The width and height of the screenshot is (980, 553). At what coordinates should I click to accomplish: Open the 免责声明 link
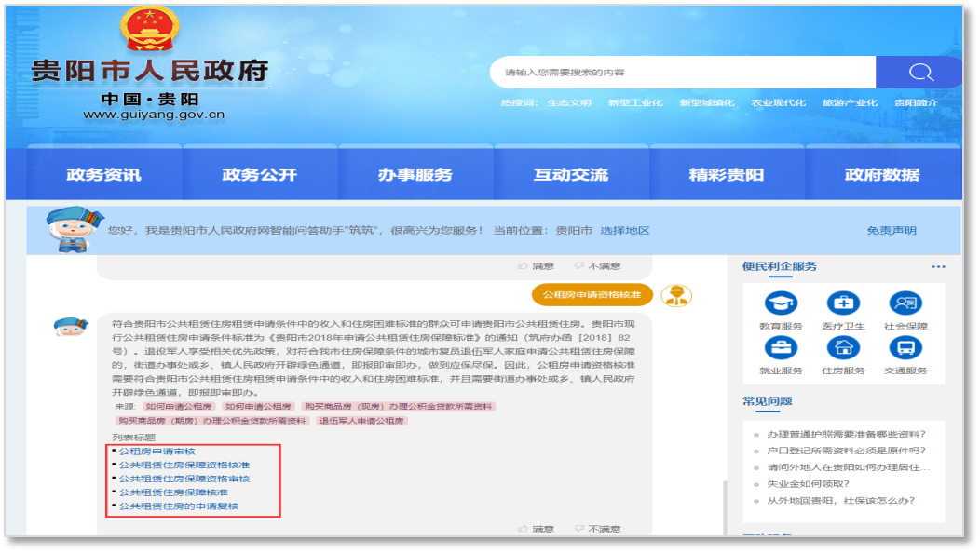pyautogui.click(x=892, y=231)
